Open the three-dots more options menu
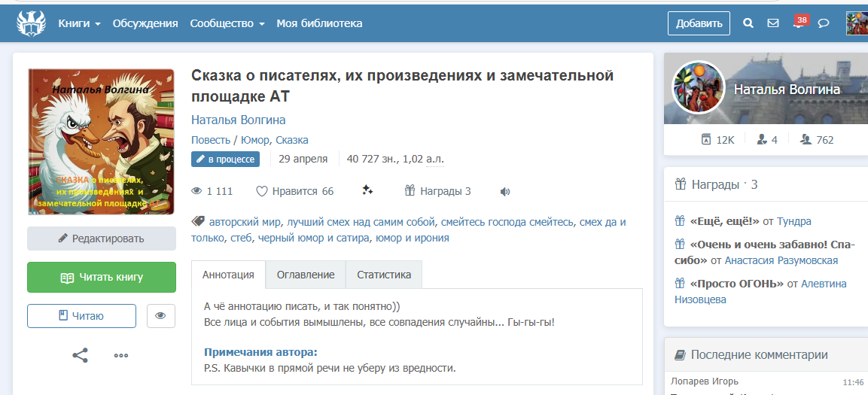 [x=121, y=355]
